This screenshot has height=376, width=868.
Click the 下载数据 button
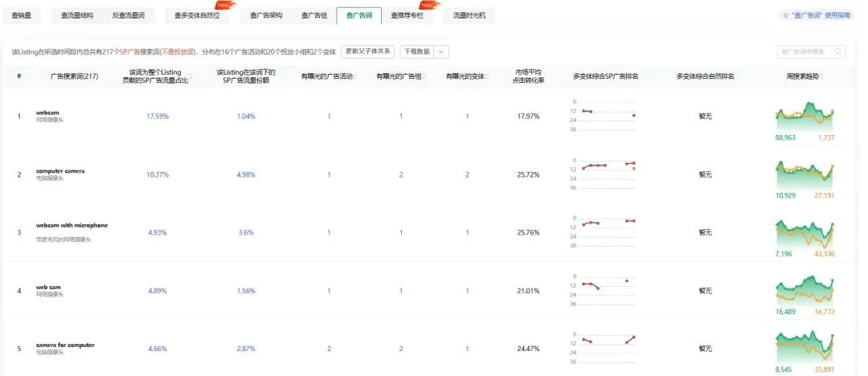click(417, 51)
